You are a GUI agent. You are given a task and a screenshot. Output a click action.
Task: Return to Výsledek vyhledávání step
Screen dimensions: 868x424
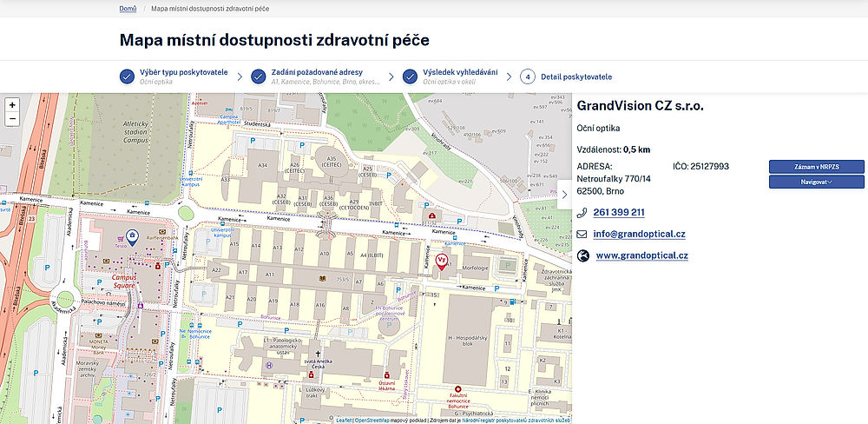[460, 72]
